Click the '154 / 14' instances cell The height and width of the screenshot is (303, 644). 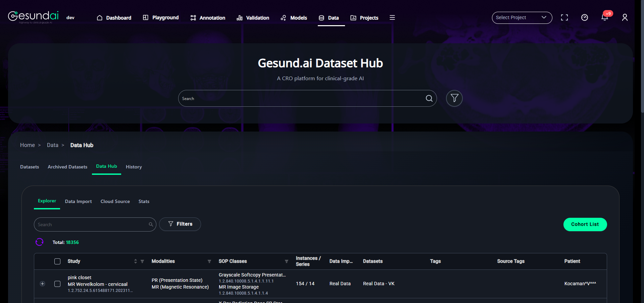(305, 284)
